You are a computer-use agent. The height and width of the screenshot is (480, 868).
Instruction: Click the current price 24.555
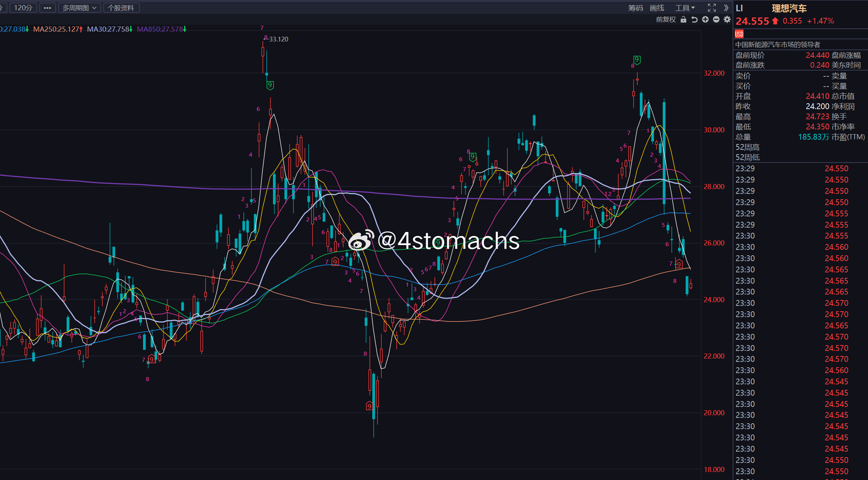(752, 21)
